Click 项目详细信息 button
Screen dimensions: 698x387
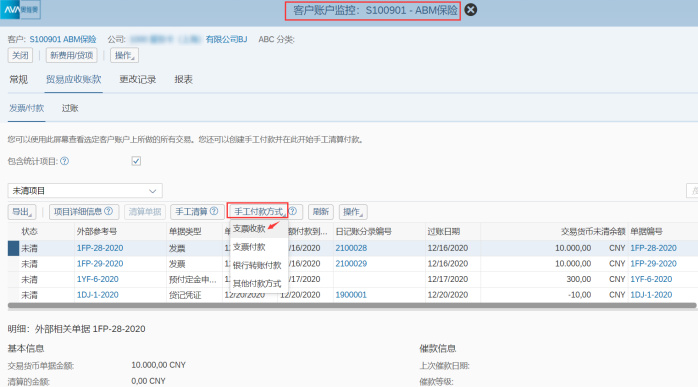click(x=84, y=212)
